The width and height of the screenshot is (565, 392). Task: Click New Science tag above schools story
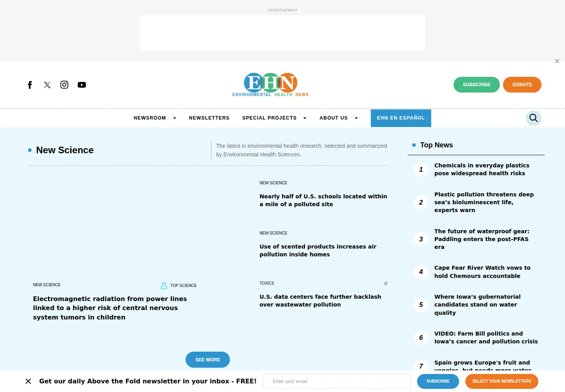[273, 183]
